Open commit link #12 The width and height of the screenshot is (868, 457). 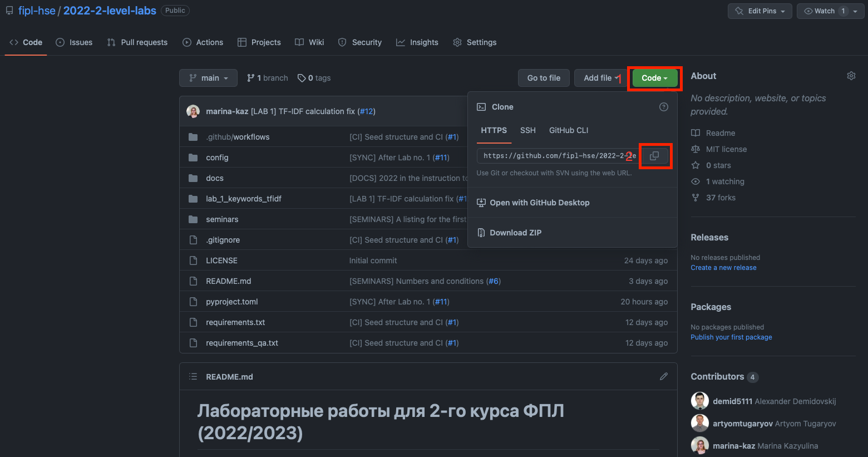[366, 111]
